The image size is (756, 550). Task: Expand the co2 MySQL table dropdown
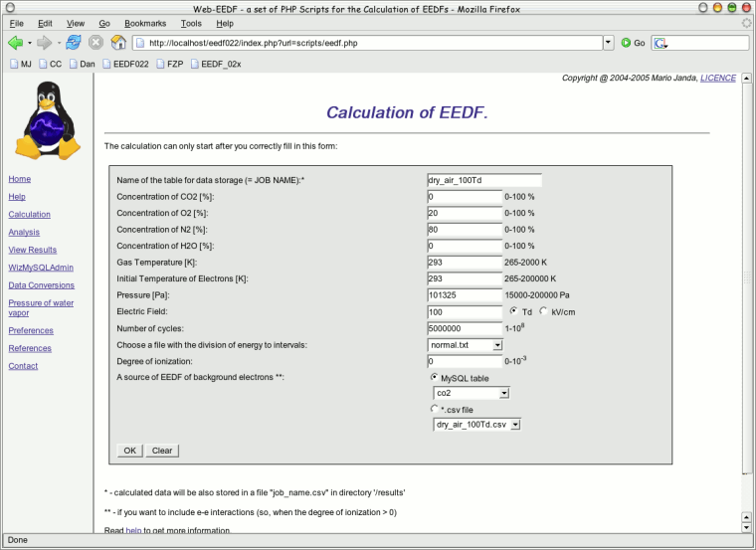coord(472,393)
